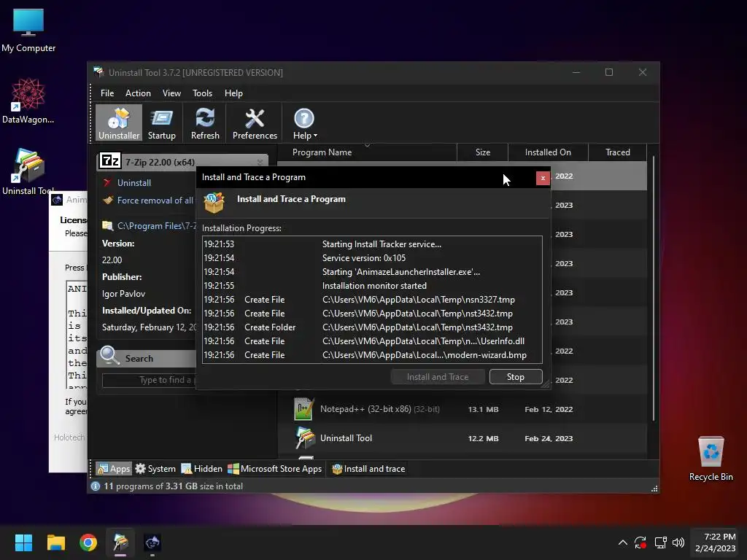Open My Computer desktop icon
This screenshot has width=747, height=560.
[x=28, y=31]
